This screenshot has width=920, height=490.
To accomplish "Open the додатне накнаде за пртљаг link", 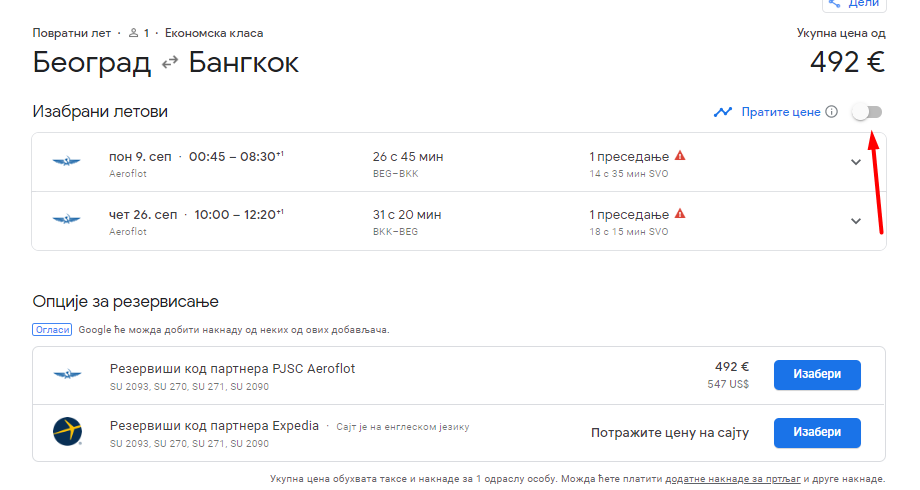I will coord(733,479).
